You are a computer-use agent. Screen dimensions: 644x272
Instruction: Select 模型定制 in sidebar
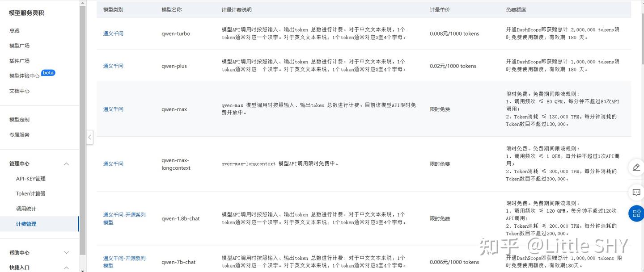(x=19, y=120)
